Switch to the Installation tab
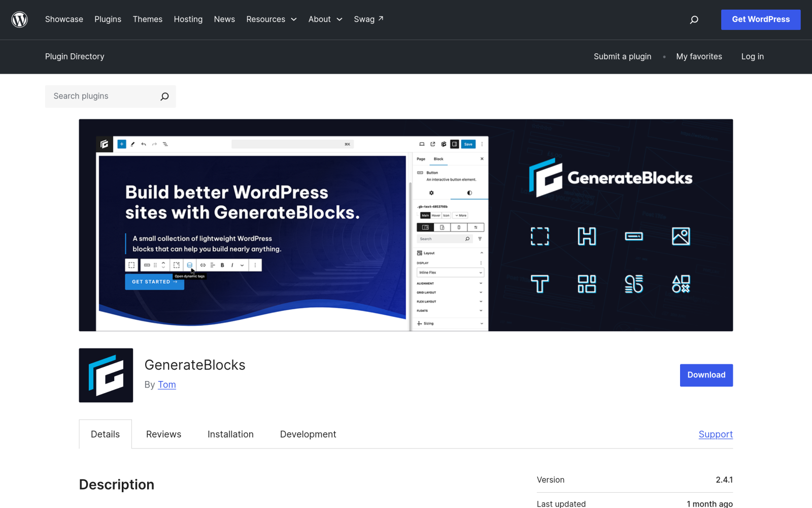 (230, 434)
